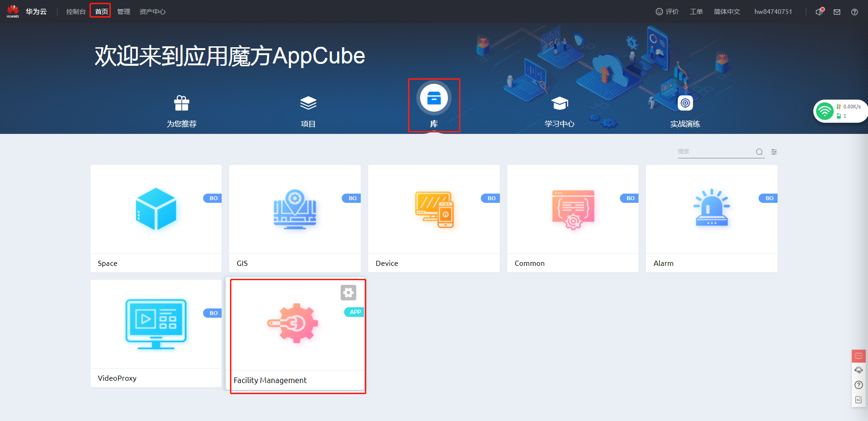The height and width of the screenshot is (421, 868).
Task: Select the 项目 projects tab
Action: click(308, 111)
